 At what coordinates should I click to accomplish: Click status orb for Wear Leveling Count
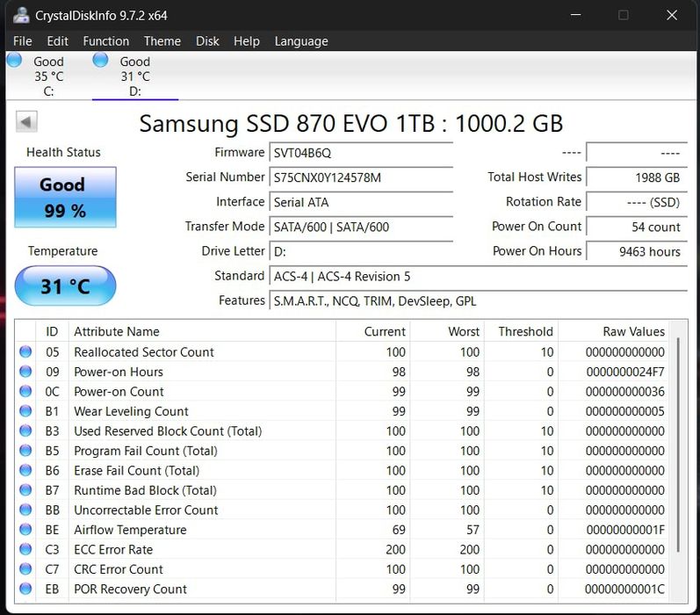click(x=25, y=410)
